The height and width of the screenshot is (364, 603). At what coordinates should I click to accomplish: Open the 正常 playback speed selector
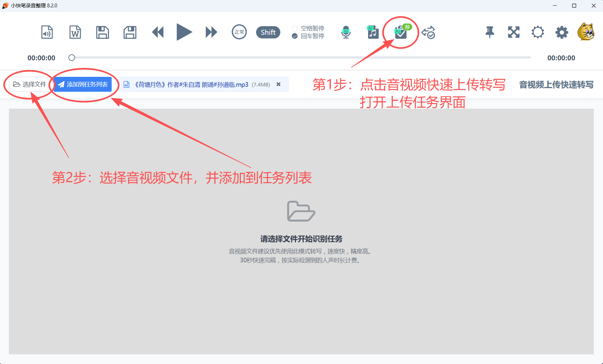[x=239, y=32]
